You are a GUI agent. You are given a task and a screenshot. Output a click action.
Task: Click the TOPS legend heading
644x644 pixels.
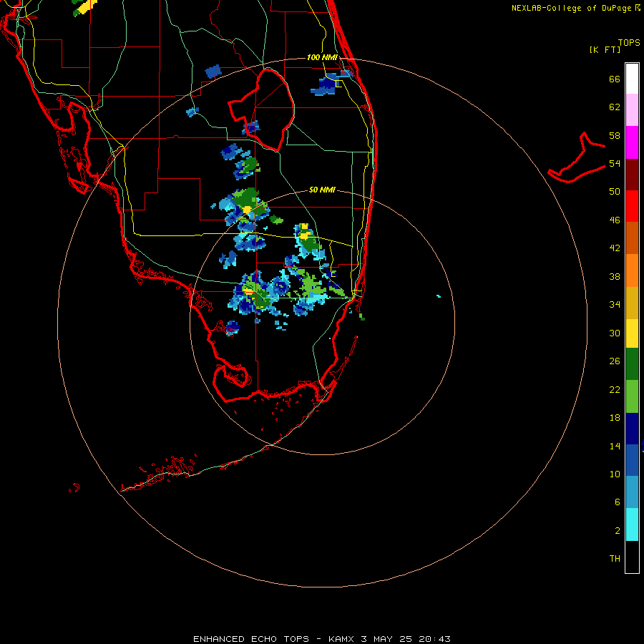pyautogui.click(x=629, y=42)
